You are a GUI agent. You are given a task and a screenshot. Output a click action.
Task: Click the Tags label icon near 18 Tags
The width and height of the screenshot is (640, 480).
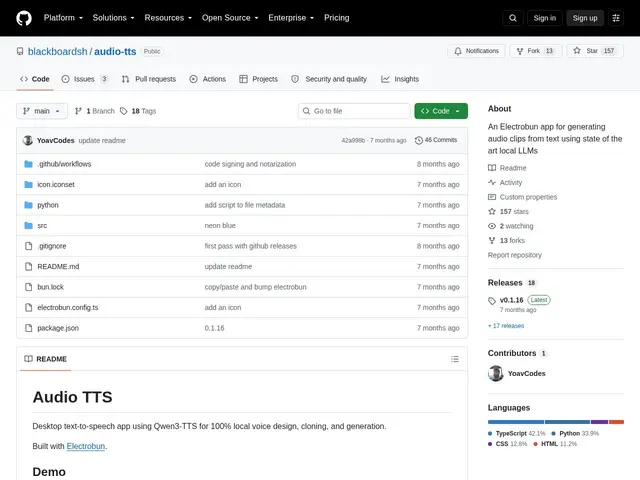click(124, 111)
